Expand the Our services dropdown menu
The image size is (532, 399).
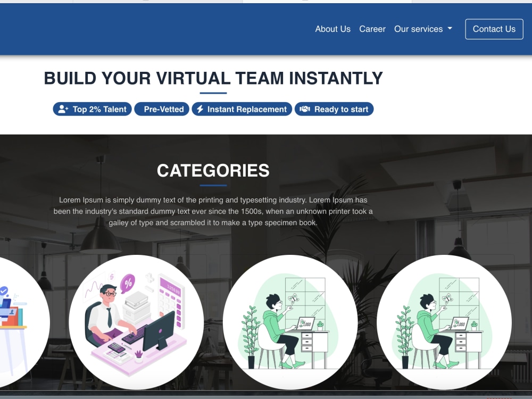click(423, 29)
